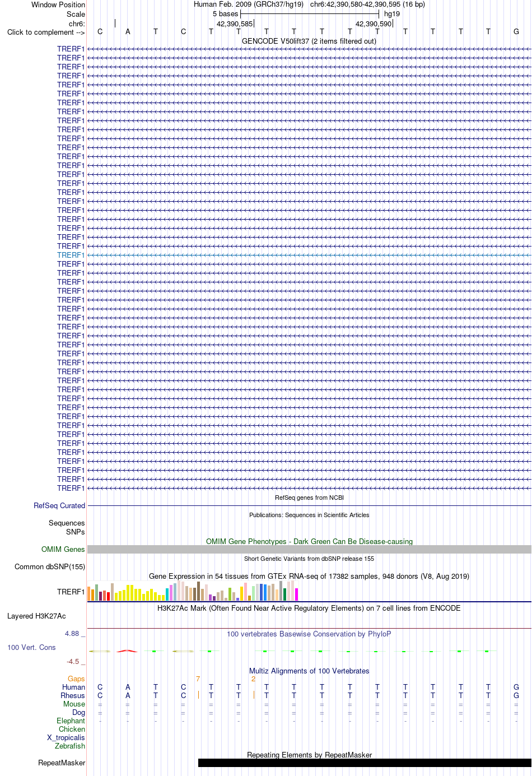The image size is (532, 776).
Task: Click base G in the complement sequence row
Action: [x=516, y=31]
